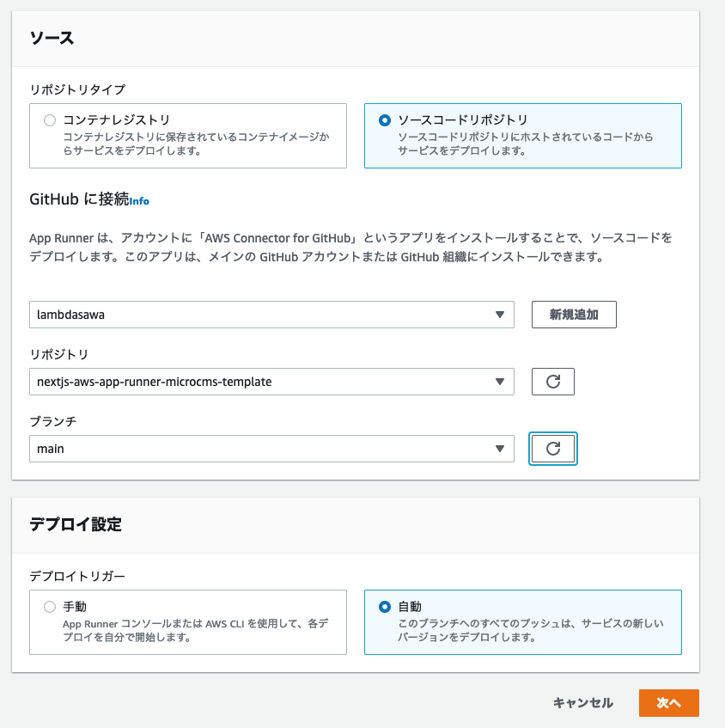Select 手動 as the deploy trigger
This screenshot has width=725, height=728.
pyautogui.click(x=50, y=607)
